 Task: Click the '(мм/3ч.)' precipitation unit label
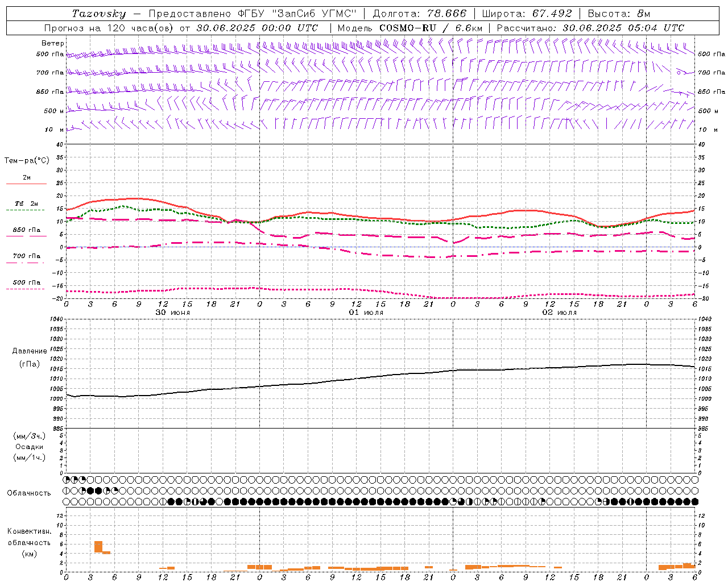[30, 436]
